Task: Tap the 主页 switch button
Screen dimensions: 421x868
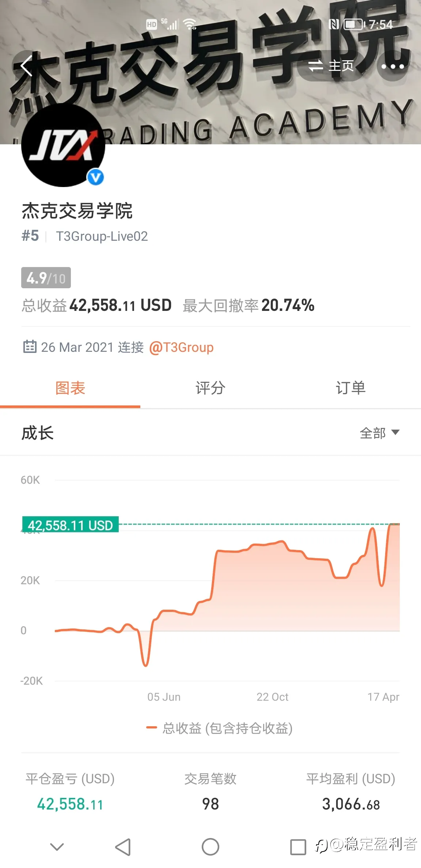Action: coord(331,66)
